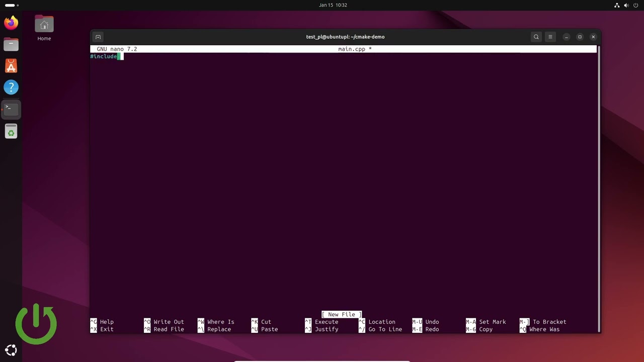Open the power icon in top bar
This screenshot has height=362, width=644.
click(635, 5)
